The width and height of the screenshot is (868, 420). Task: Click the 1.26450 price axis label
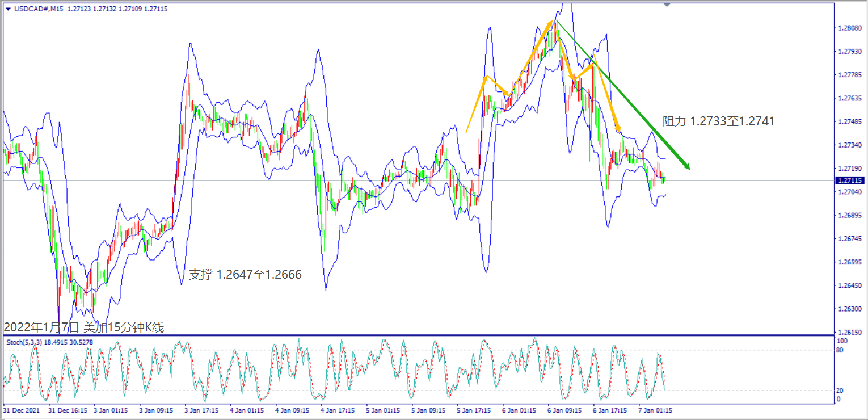click(x=850, y=286)
